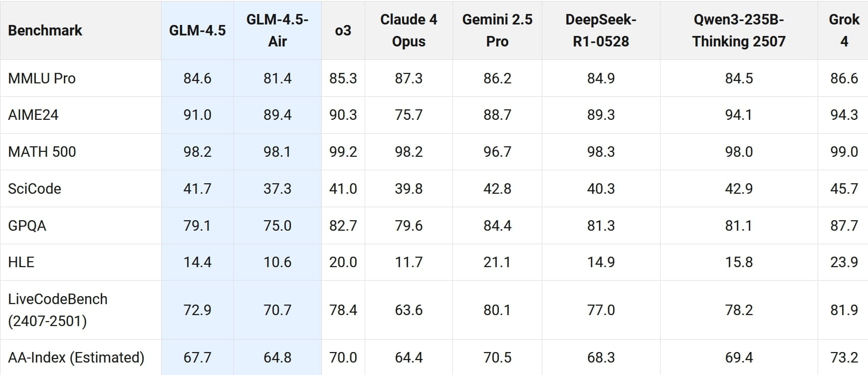Click the SciCode row label
Screen dimensions: 868x375
(34, 189)
